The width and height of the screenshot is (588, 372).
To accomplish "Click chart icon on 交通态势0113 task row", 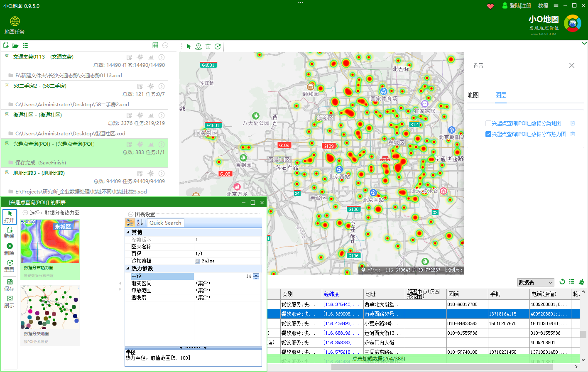I will coord(151,57).
